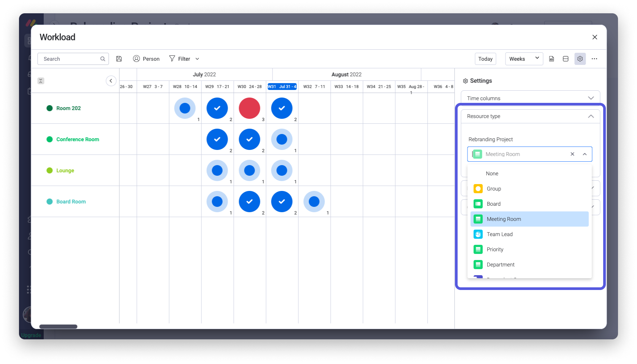
Task: Select Department from the resource list
Action: click(x=529, y=265)
